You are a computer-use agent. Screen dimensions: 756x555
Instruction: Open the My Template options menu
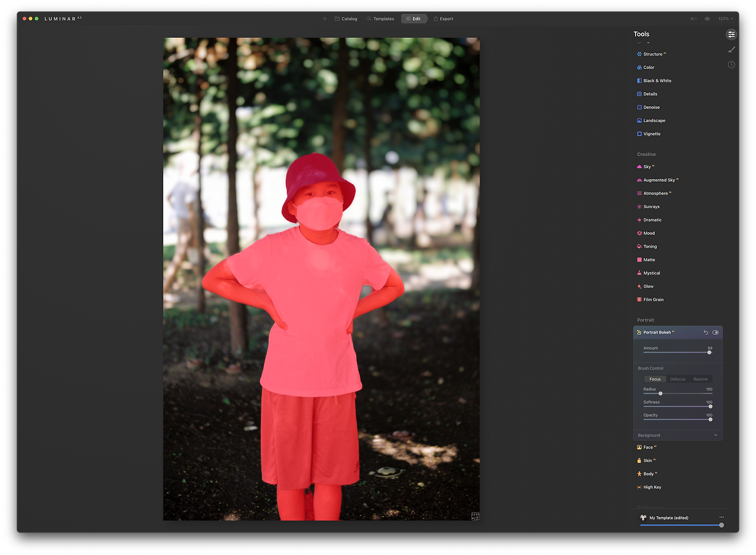(721, 518)
